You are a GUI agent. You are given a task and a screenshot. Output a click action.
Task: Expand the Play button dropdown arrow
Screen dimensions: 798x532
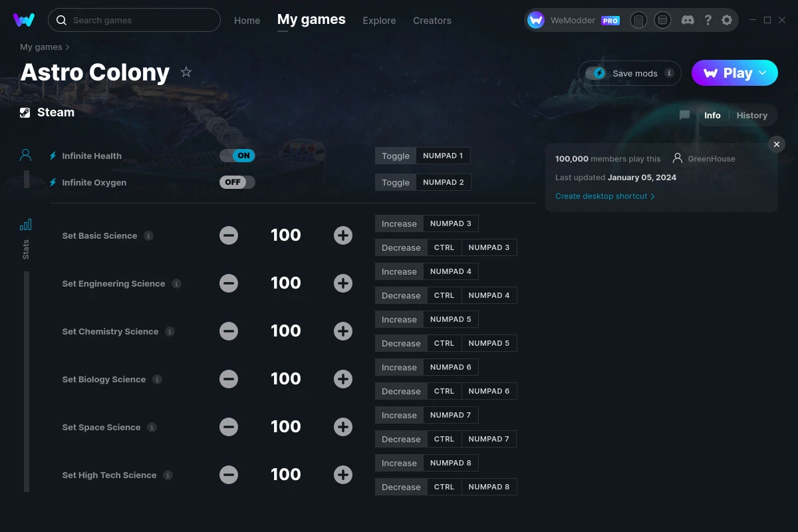click(x=763, y=73)
